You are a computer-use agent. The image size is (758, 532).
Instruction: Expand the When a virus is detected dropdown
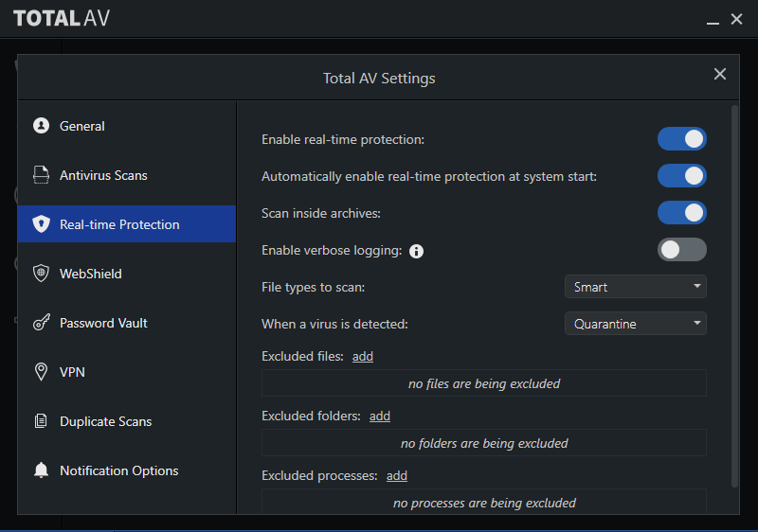(635, 324)
